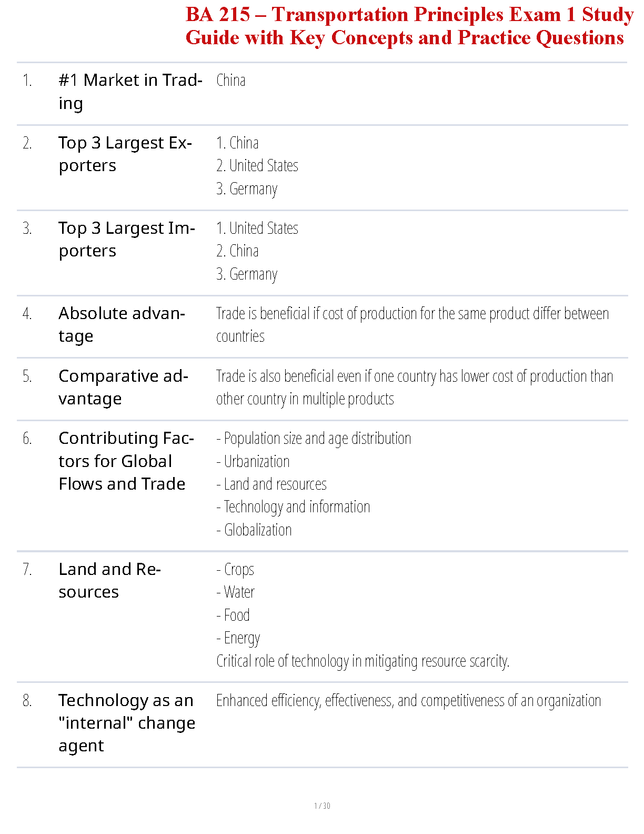This screenshot has width=644, height=834.
Task: Click "Contributing Factors for Global Flows and Trade"
Action: tap(126, 461)
